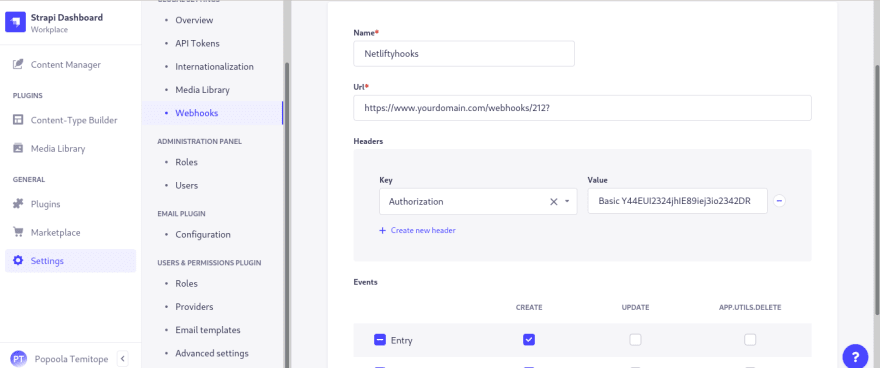Click the Settings gear icon
Image resolution: width=880 pixels, height=368 pixels.
click(x=18, y=261)
